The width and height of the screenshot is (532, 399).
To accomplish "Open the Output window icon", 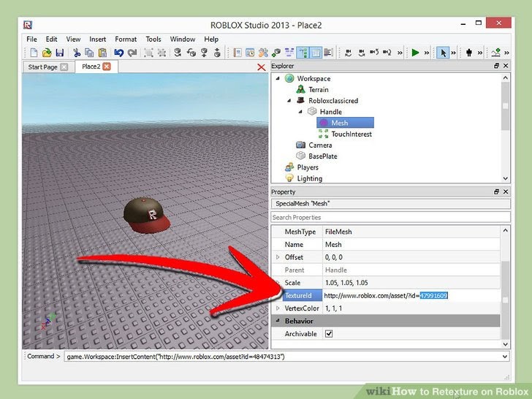I will [x=237, y=53].
